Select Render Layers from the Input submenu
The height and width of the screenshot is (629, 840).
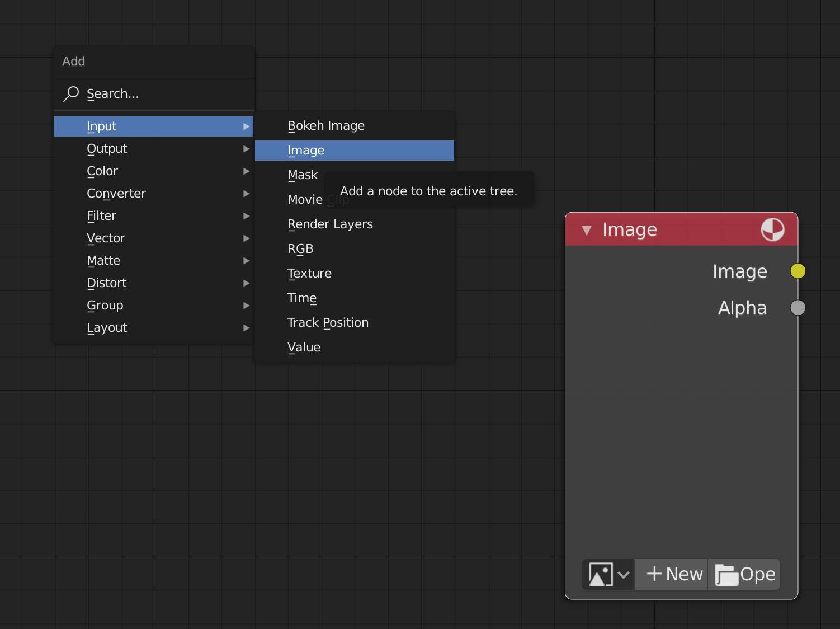tap(330, 224)
